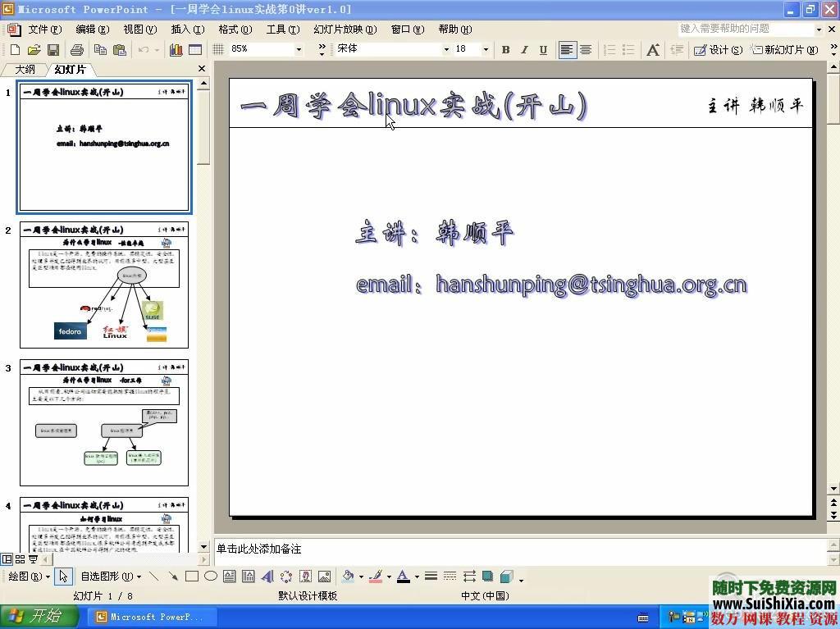This screenshot has height=629, width=840.
Task: Toggle underline formatting
Action: [x=543, y=50]
